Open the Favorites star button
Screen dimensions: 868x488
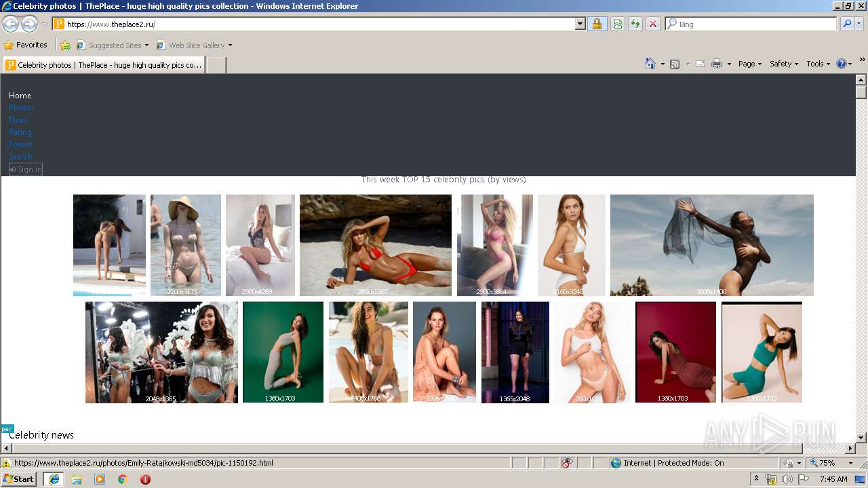click(x=26, y=45)
